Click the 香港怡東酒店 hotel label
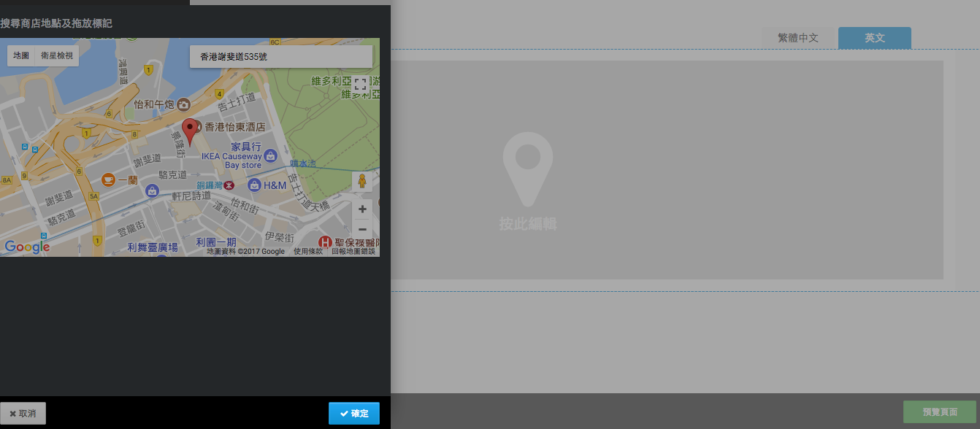 click(x=234, y=127)
